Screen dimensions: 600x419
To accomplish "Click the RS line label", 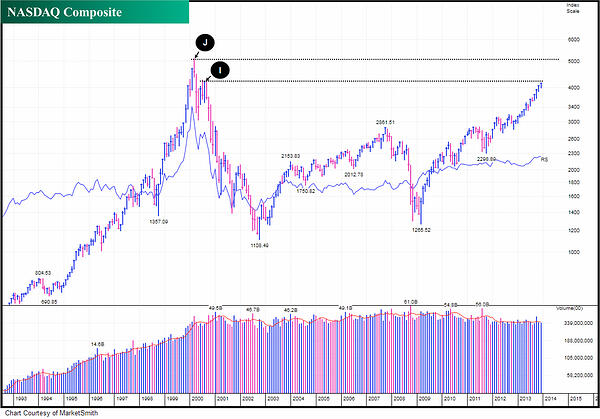I will (x=545, y=160).
